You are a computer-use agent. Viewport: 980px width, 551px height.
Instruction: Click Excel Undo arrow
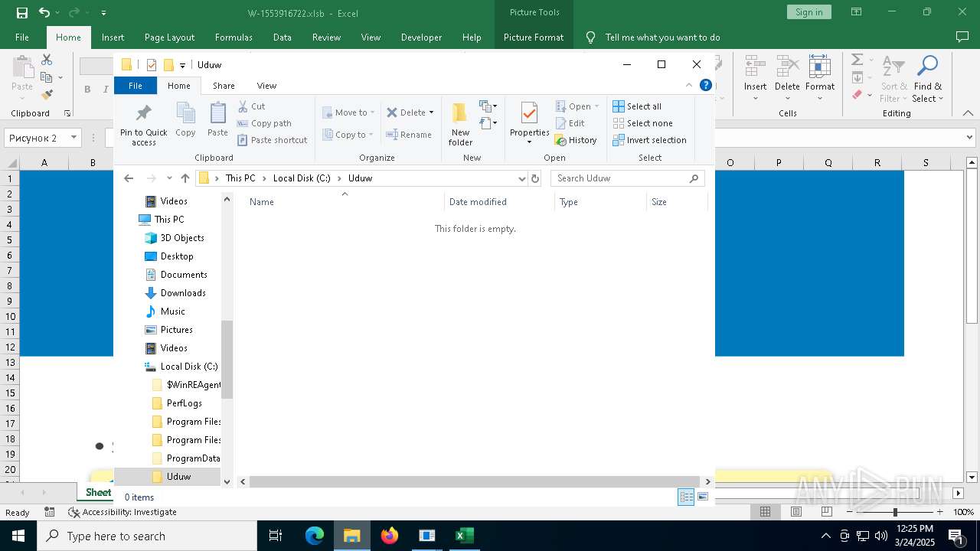point(44,12)
